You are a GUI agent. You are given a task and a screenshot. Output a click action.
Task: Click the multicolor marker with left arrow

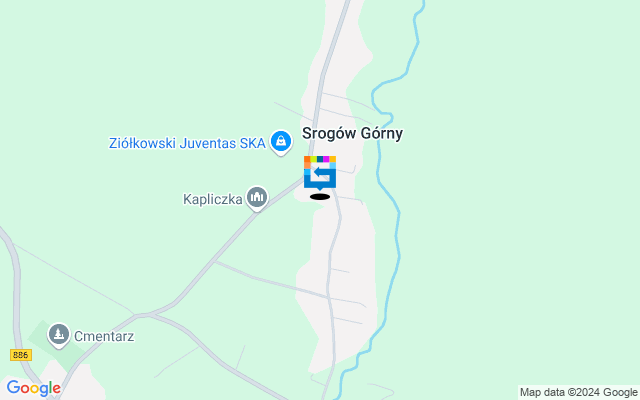[320, 172]
